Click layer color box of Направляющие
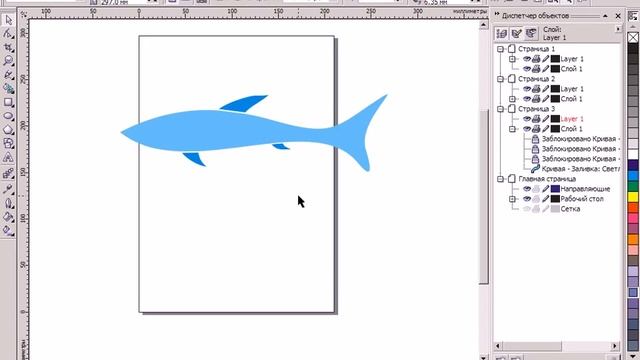 pos(555,189)
